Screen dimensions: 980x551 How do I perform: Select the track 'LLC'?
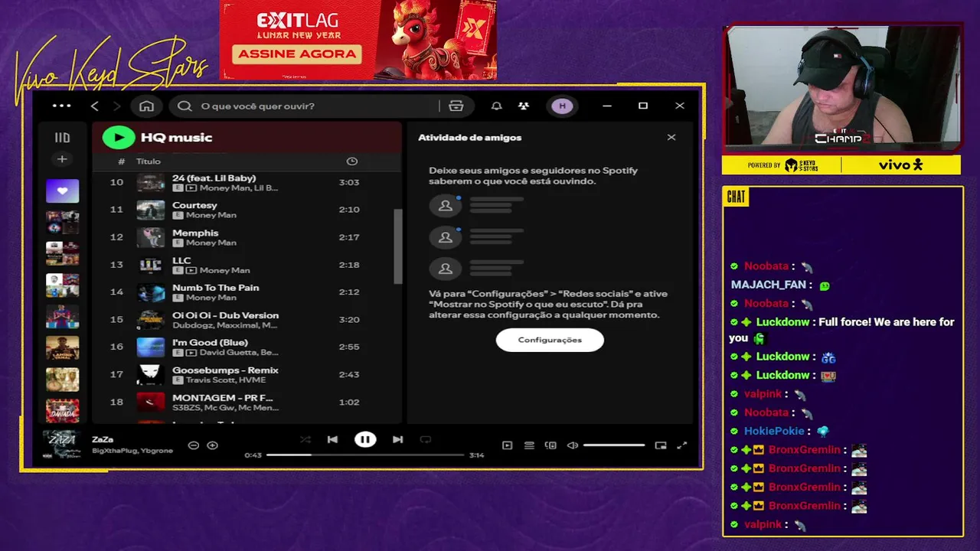click(x=246, y=265)
